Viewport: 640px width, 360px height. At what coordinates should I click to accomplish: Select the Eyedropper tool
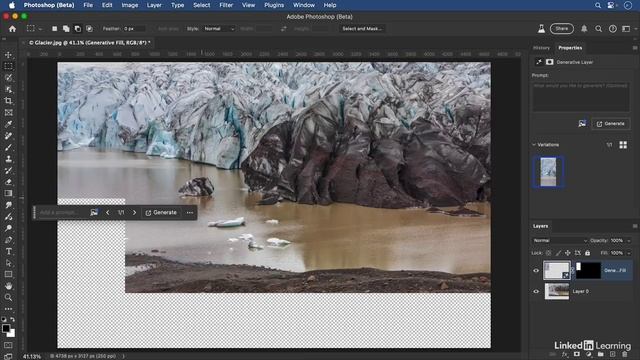8,124
